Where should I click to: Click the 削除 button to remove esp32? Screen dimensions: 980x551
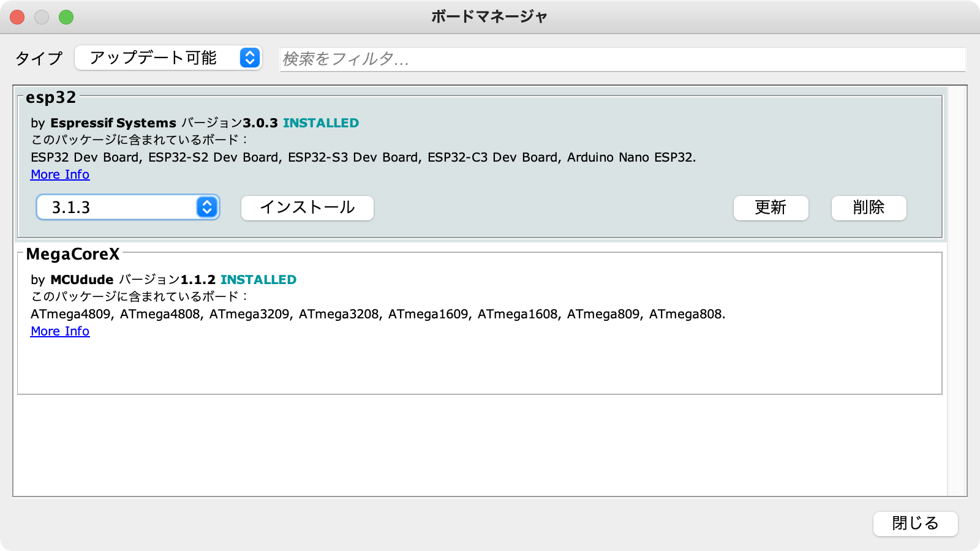click(x=869, y=208)
